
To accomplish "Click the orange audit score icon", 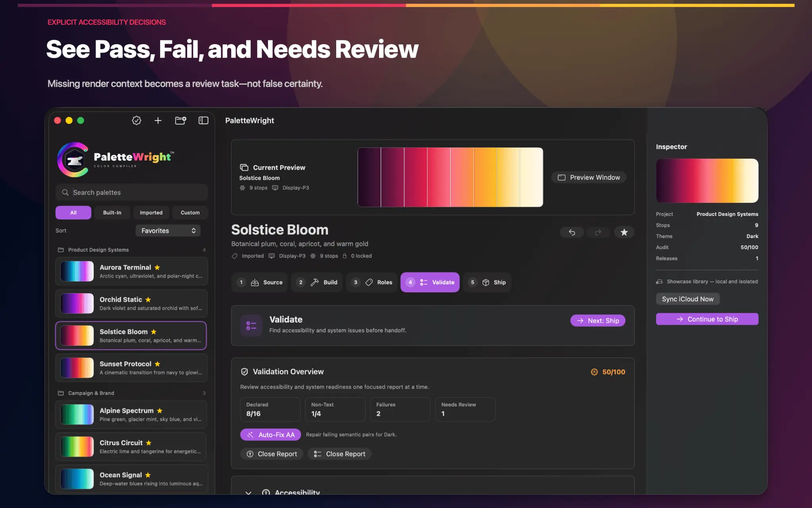I will [x=594, y=372].
